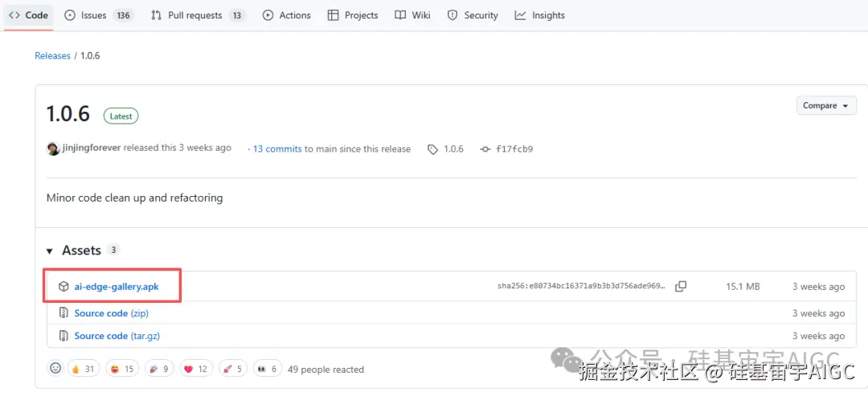Click the 1.0.6 tag link
The height and width of the screenshot is (396, 868).
(x=453, y=149)
